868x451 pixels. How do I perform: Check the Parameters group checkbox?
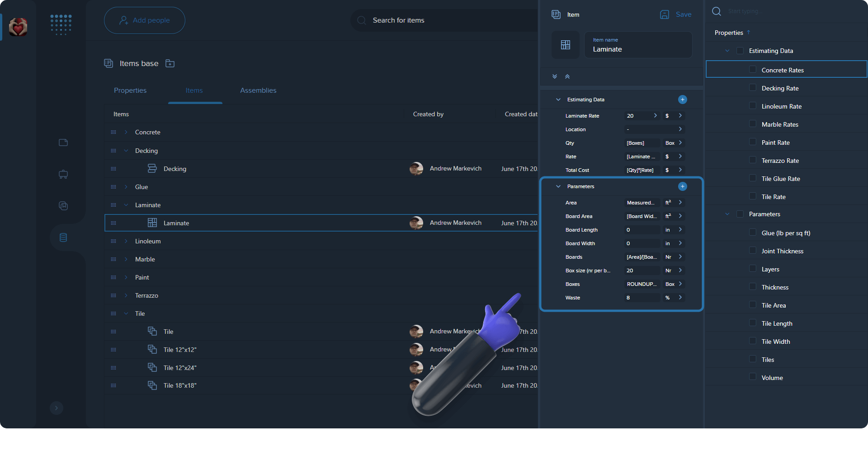[x=740, y=214]
